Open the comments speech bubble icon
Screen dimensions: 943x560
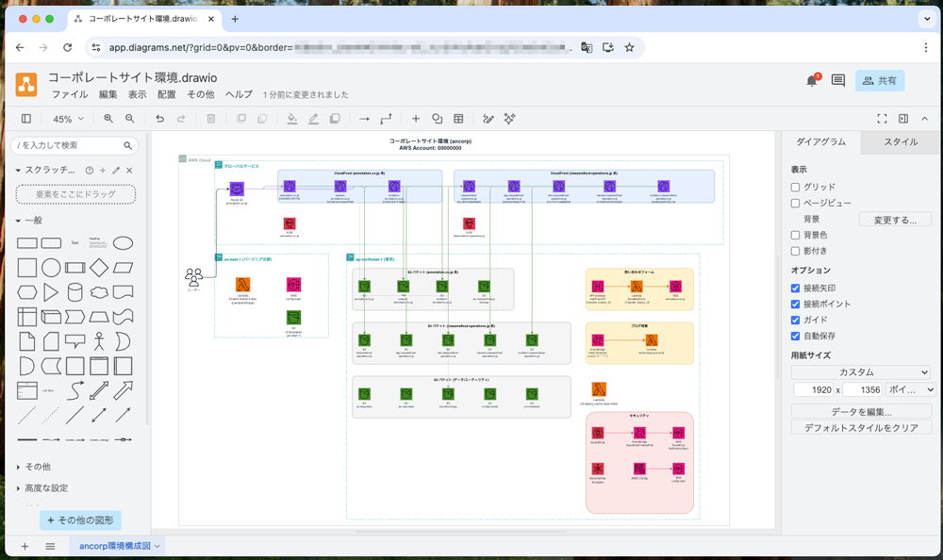click(x=837, y=81)
